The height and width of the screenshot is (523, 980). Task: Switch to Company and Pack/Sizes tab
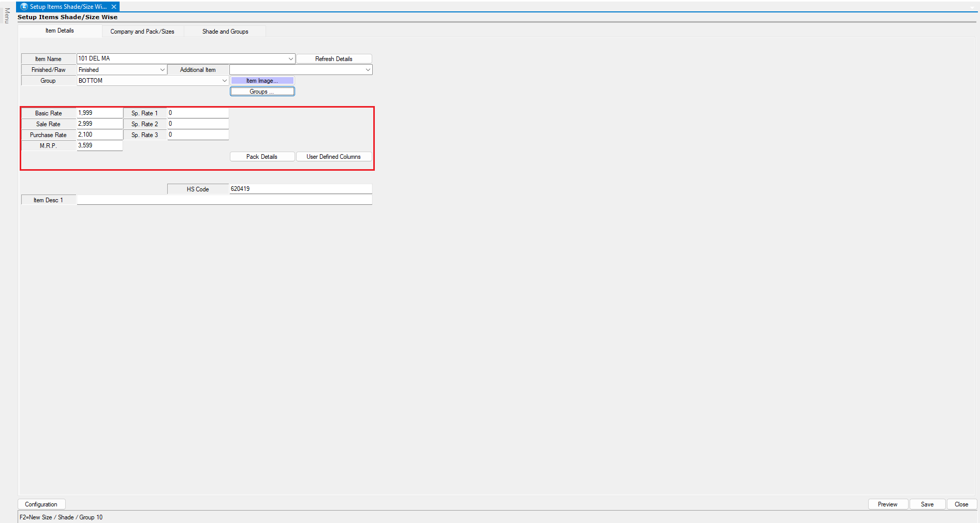point(142,32)
